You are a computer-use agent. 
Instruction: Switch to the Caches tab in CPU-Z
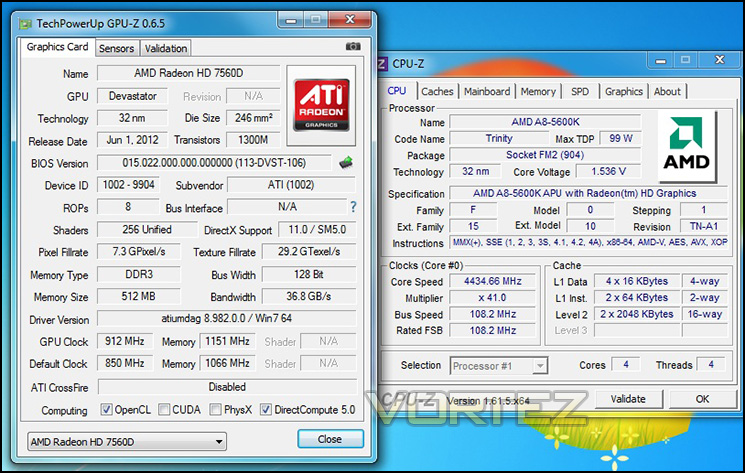click(437, 91)
